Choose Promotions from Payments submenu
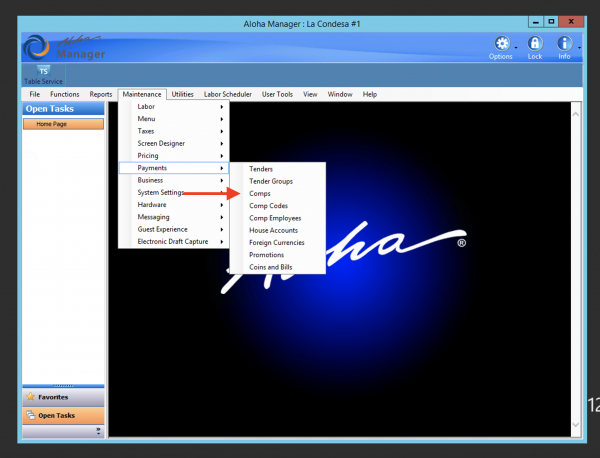This screenshot has width=600, height=458. pos(278,254)
